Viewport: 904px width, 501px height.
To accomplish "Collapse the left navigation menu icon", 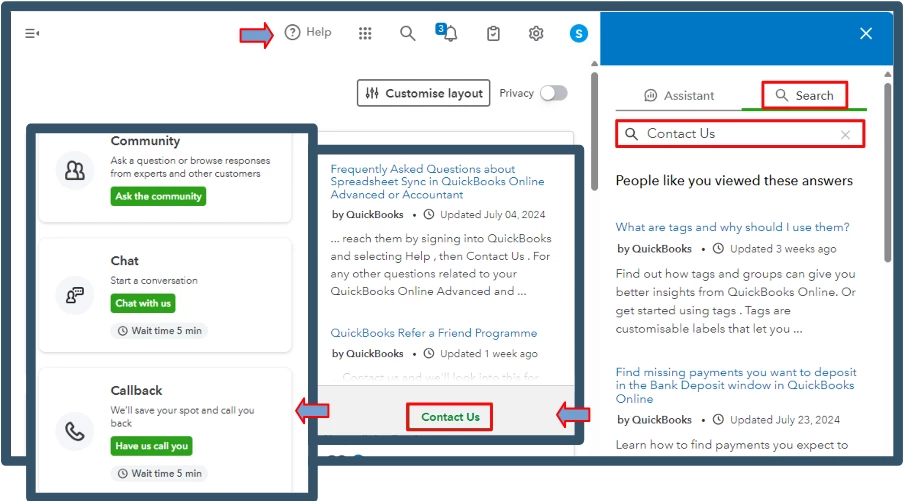I will pyautogui.click(x=32, y=33).
